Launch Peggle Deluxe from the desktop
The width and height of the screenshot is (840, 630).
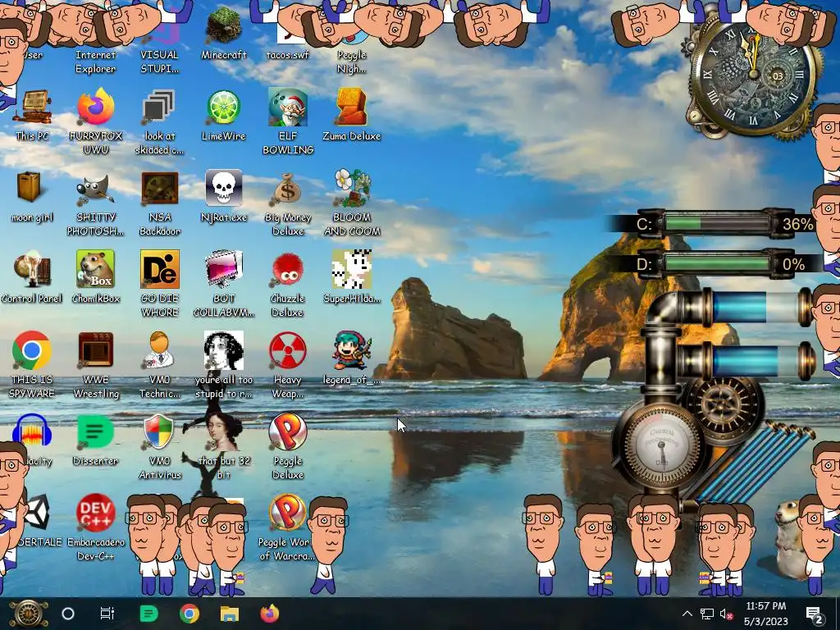(x=288, y=445)
